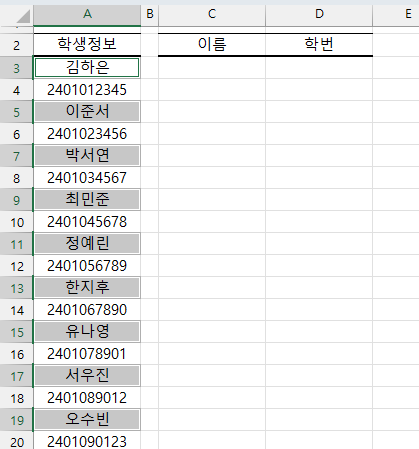Screen dimensions: 419x449
Task: Select row 5 header
Action: 16,112
